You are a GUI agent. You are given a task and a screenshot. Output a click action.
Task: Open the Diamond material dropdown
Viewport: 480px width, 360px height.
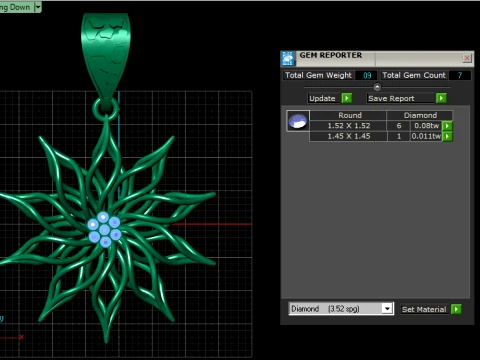coord(387,309)
